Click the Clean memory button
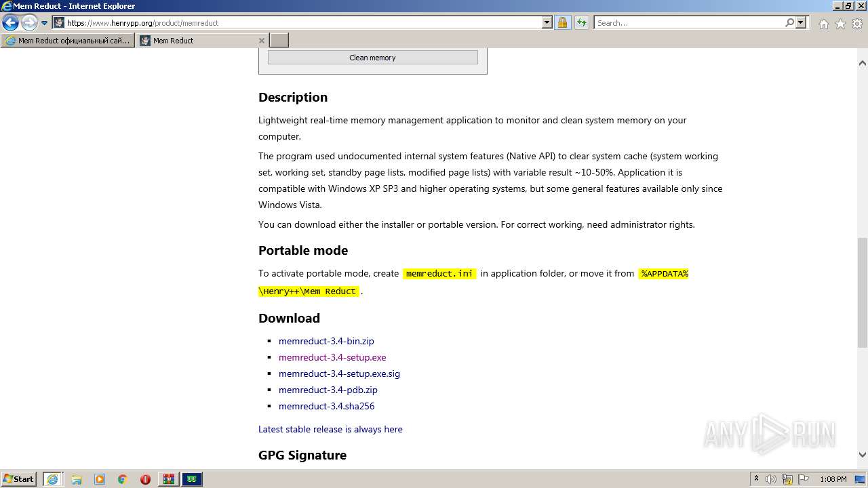This screenshot has height=488, width=868. [x=372, y=58]
